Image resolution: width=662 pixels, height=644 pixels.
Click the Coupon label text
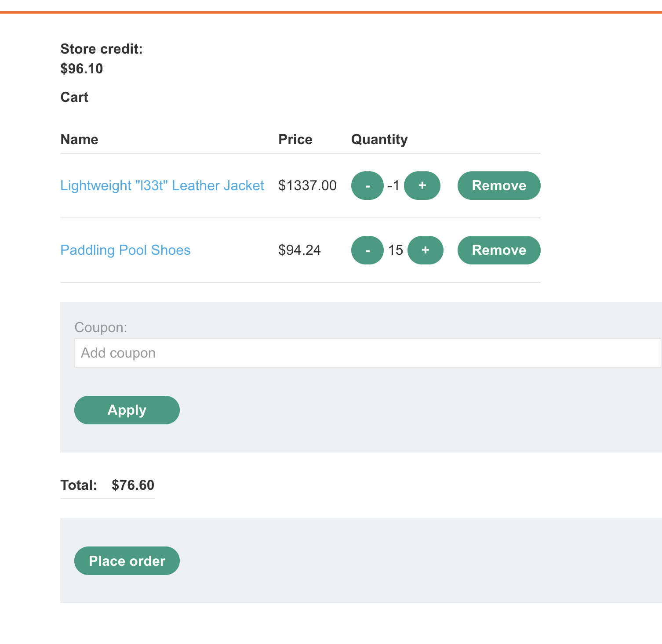101,328
